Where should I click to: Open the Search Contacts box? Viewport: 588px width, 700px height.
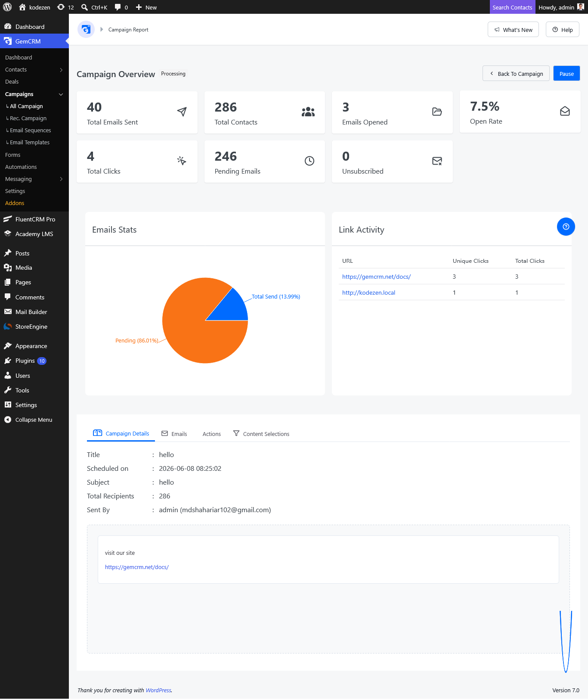[512, 7]
